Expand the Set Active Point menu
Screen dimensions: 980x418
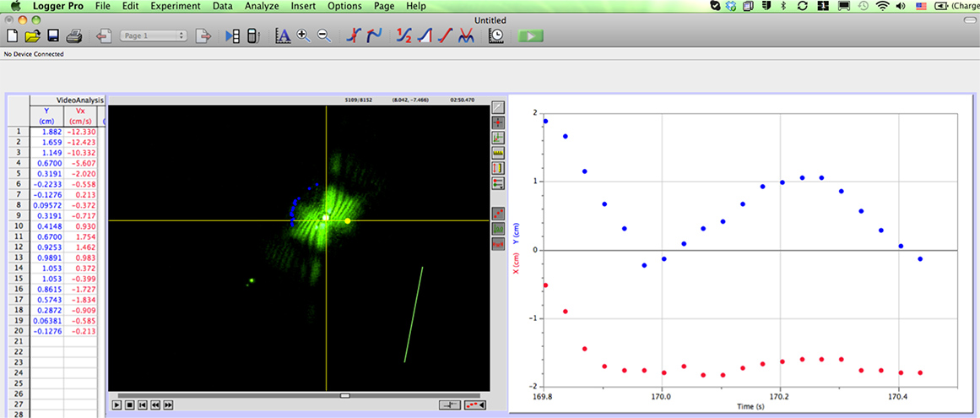pyautogui.click(x=498, y=182)
